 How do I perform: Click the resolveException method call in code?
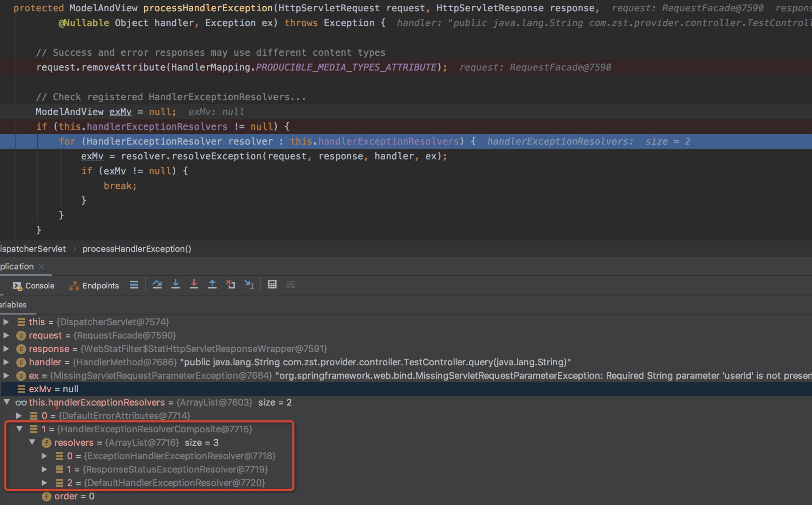click(x=217, y=156)
